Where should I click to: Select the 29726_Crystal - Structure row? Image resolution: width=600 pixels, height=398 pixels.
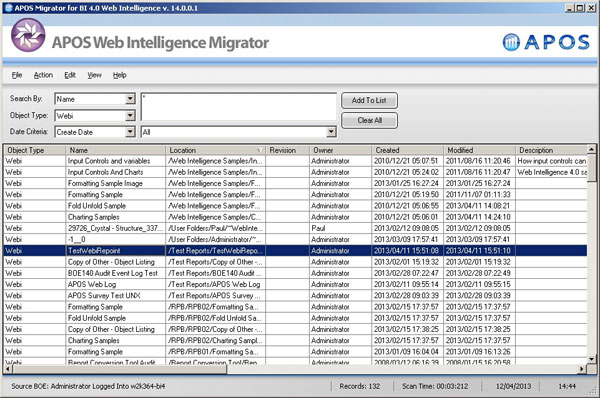pos(295,228)
